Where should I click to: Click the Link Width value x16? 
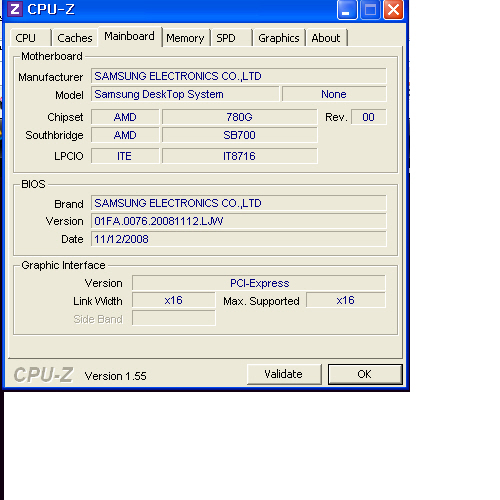(x=174, y=300)
